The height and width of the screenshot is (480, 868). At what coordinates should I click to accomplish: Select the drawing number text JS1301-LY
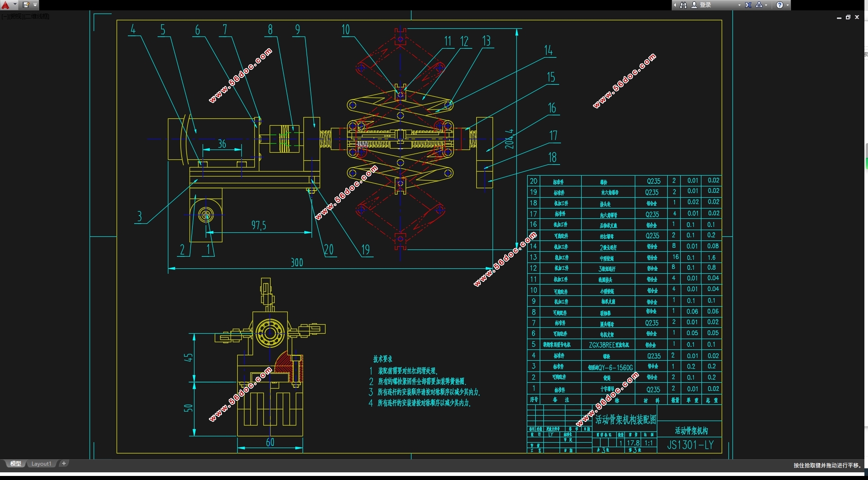(690, 445)
